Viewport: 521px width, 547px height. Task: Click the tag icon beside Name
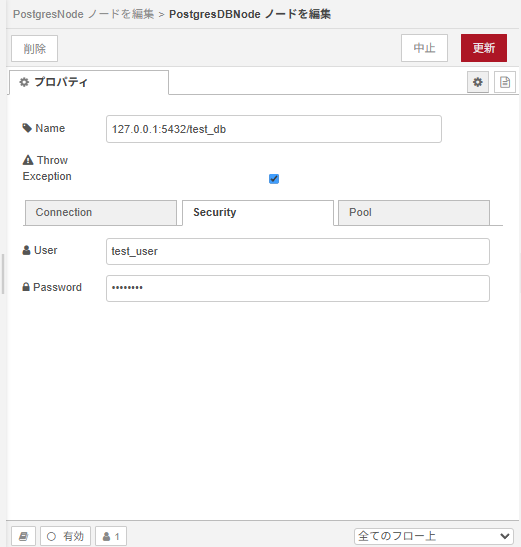point(27,128)
